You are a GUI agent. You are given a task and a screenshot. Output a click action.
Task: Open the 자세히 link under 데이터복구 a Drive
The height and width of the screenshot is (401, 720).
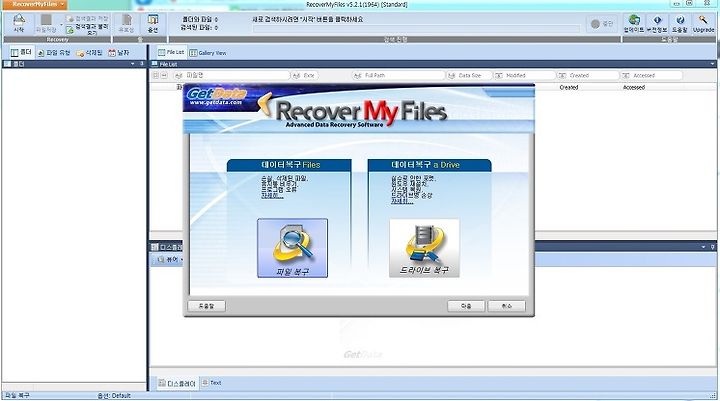(x=402, y=201)
